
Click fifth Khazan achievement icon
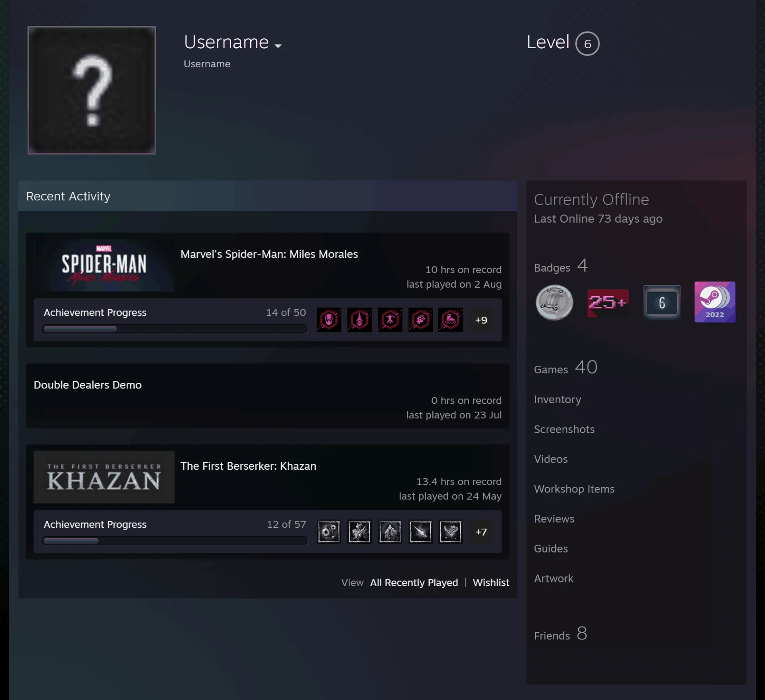coord(451,531)
